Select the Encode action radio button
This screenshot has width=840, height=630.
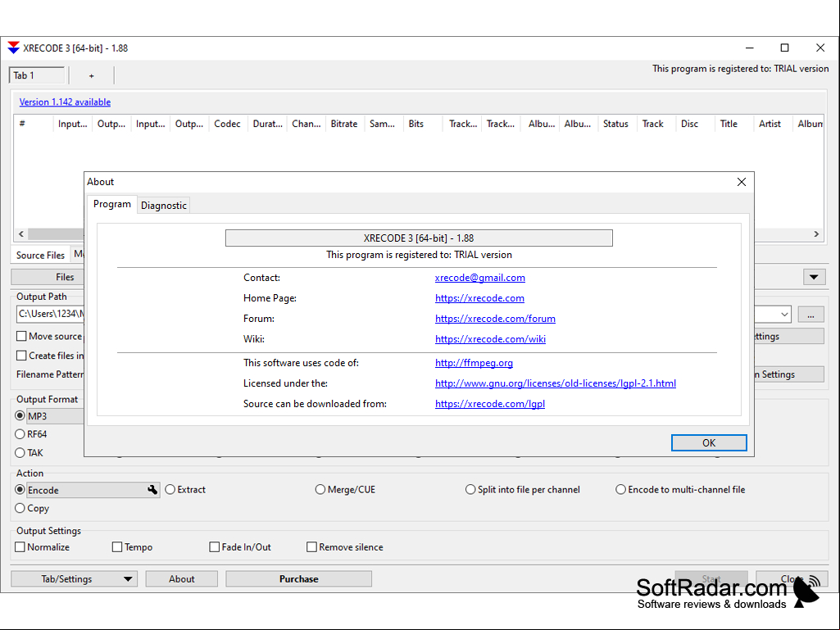click(x=20, y=490)
